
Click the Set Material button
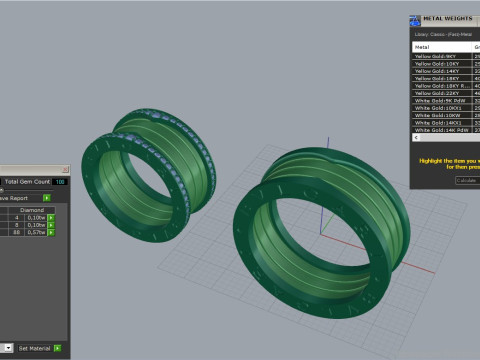pyautogui.click(x=34, y=348)
